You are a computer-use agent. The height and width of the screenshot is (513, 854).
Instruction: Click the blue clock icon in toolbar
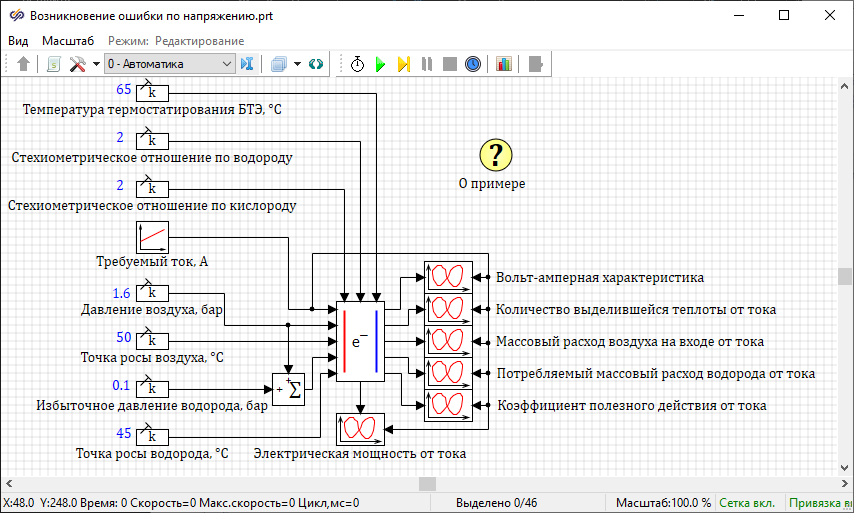[x=473, y=64]
